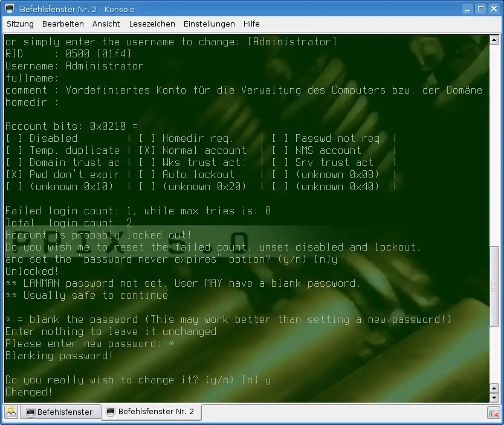Click the '[ ] Temp. duplicate' entry
This screenshot has width=504, height=425.
click(x=63, y=150)
